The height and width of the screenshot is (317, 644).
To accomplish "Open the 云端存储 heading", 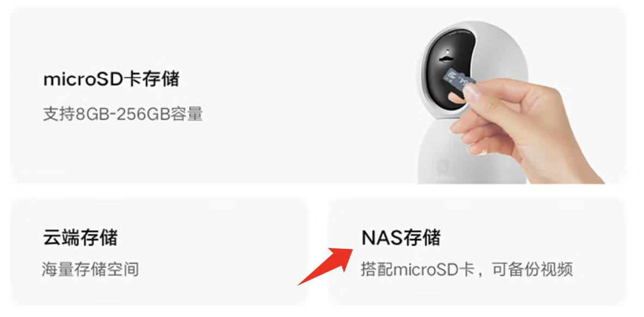I will pyautogui.click(x=81, y=237).
